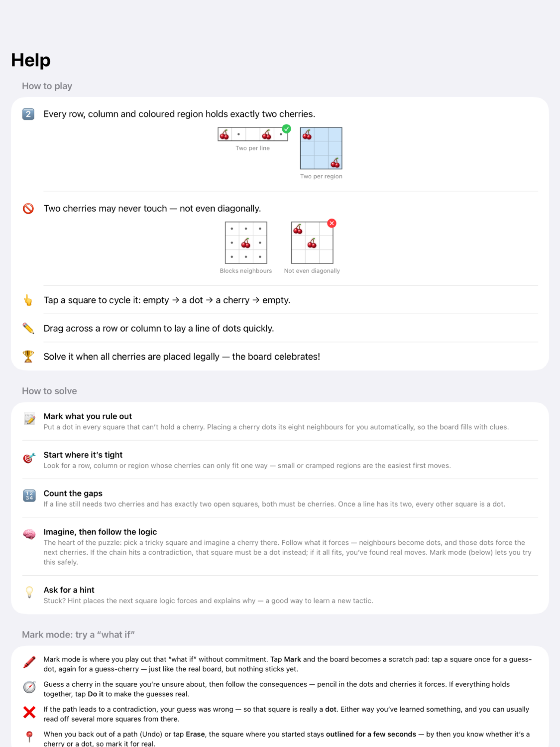
Task: Tap the red prohibited sign icon
Action: click(x=28, y=208)
